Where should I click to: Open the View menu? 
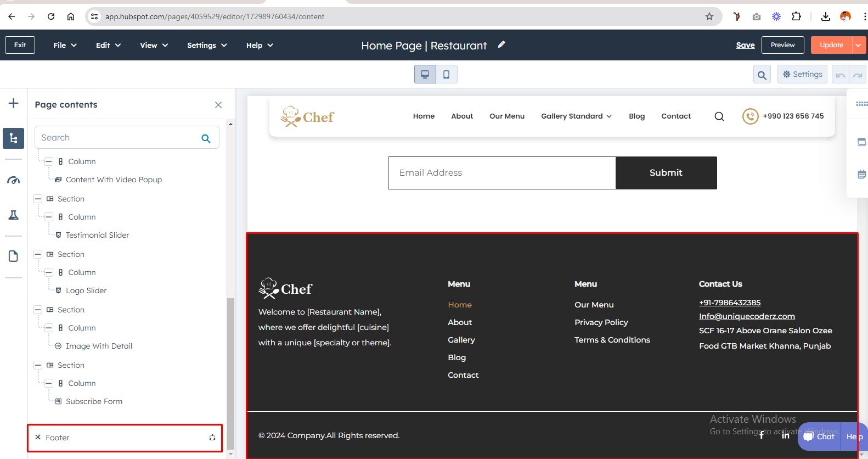pyautogui.click(x=154, y=45)
